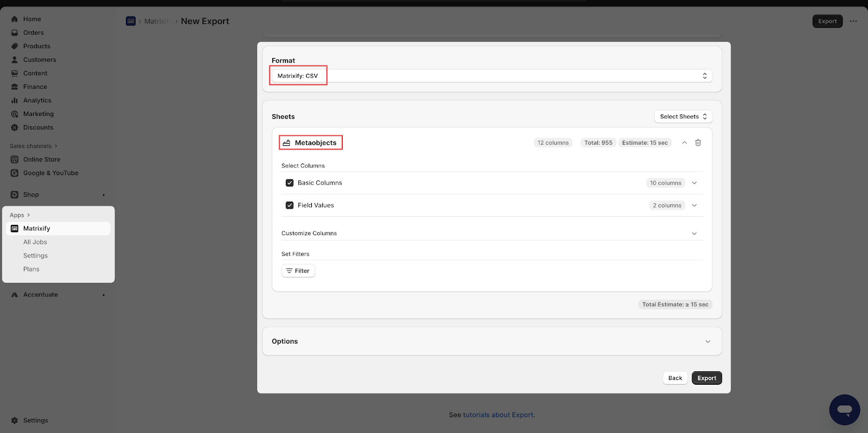Collapse the Metaobjects sheet panel
The image size is (868, 433).
click(x=684, y=143)
